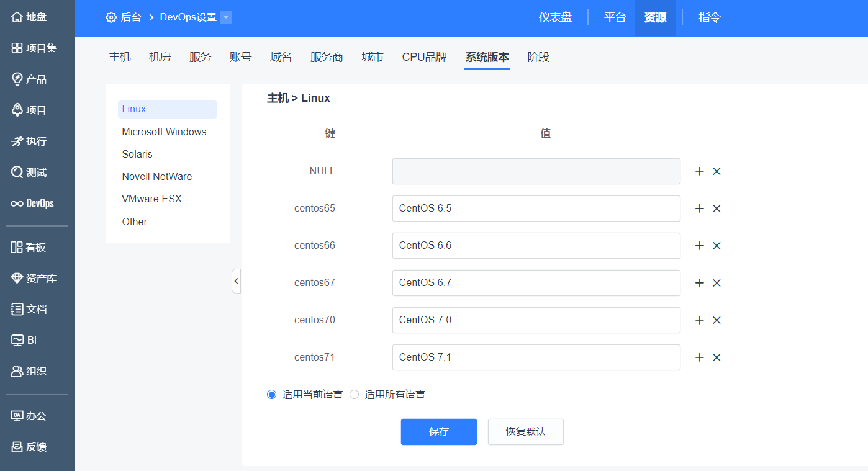Click the 项目集 grid icon
This screenshot has width=868, height=471.
pos(17,48)
